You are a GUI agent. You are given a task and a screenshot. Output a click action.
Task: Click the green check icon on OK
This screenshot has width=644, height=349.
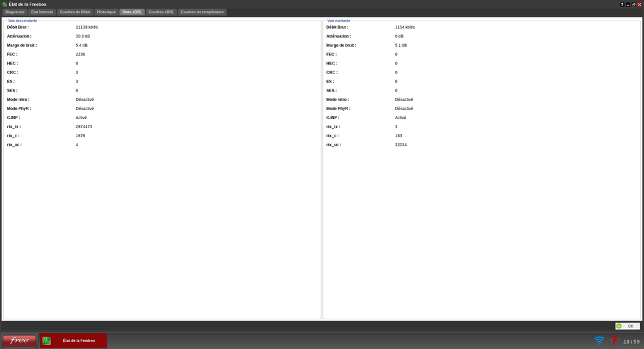tap(619, 326)
